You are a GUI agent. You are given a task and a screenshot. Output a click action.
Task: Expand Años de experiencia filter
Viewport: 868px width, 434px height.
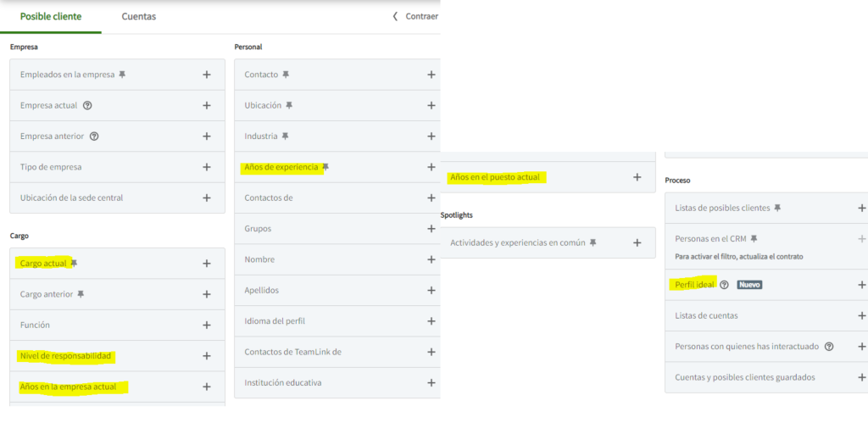coord(431,167)
